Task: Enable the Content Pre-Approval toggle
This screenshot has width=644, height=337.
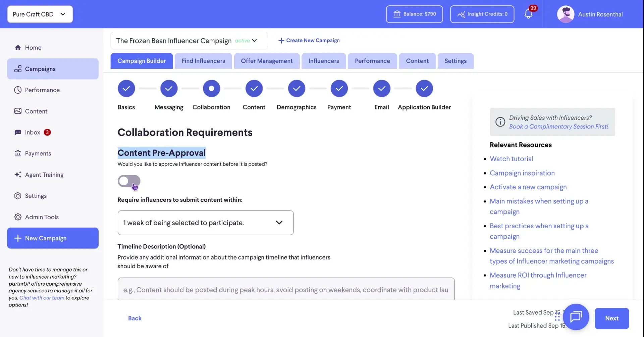Action: click(128, 181)
